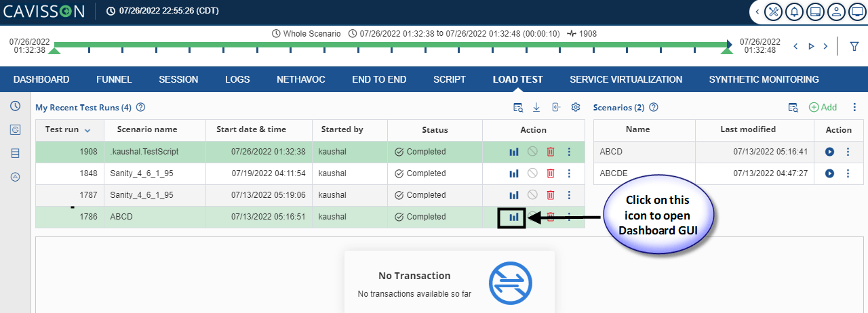
Task: Run the ABCD scenario
Action: pos(829,152)
